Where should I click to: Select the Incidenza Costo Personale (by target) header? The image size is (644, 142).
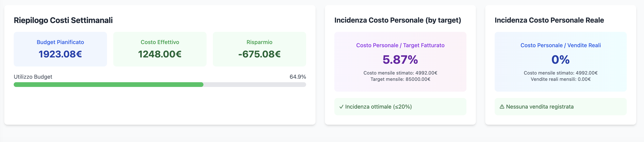[398, 20]
